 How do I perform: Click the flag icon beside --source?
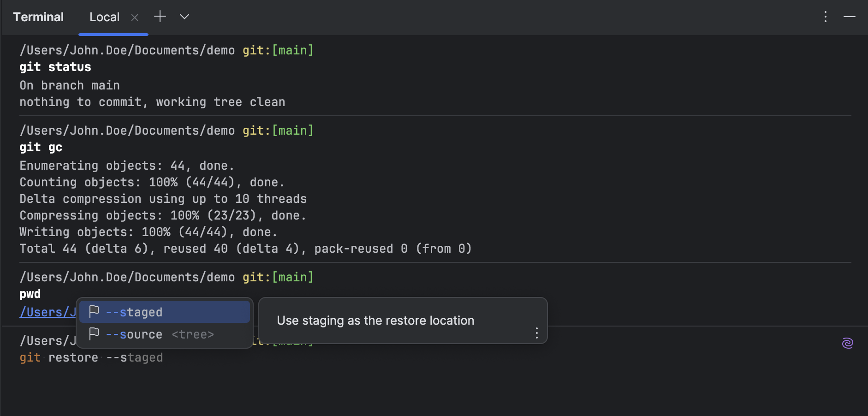pyautogui.click(x=94, y=333)
